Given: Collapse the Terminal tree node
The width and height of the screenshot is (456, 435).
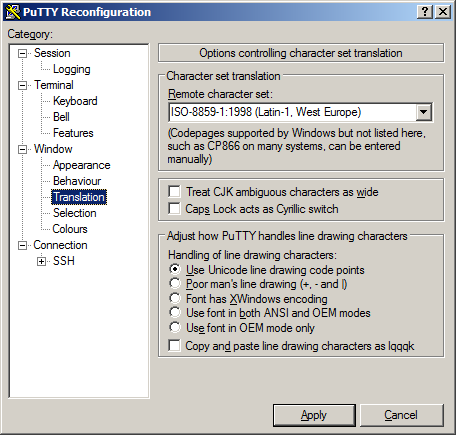Looking at the screenshot, I should pyautogui.click(x=22, y=85).
